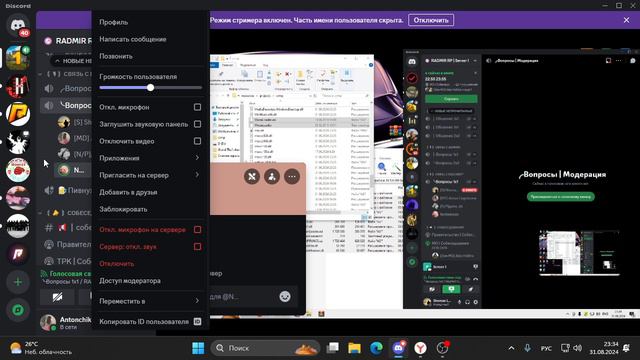This screenshot has height=360, width=640.
Task: Click the РУС language indicator
Action: pos(546,348)
